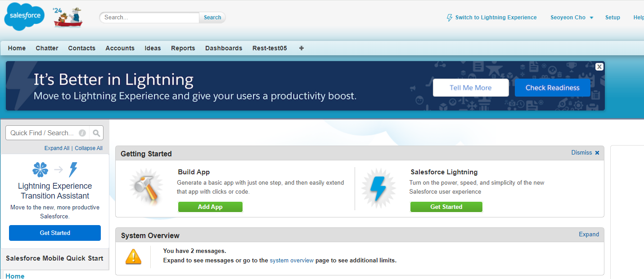Click the System Overview warning triangle icon
The height and width of the screenshot is (279, 644).
click(x=133, y=257)
